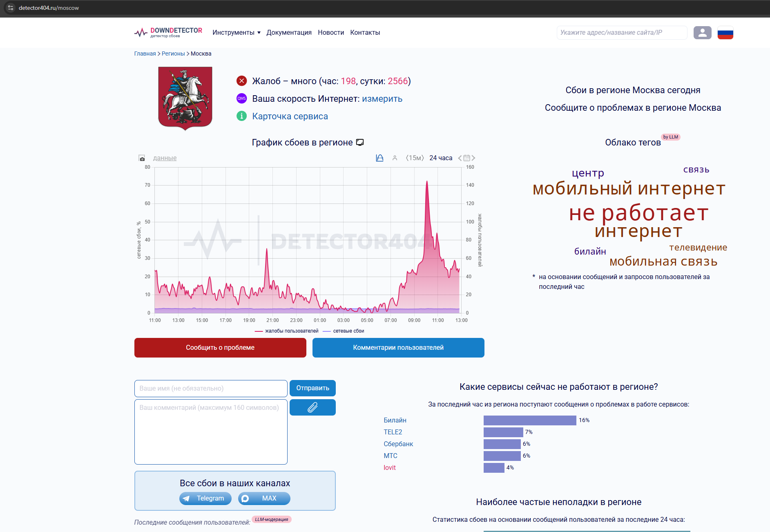The width and height of the screenshot is (770, 532).
Task: Open the lovit service link
Action: coord(390,467)
